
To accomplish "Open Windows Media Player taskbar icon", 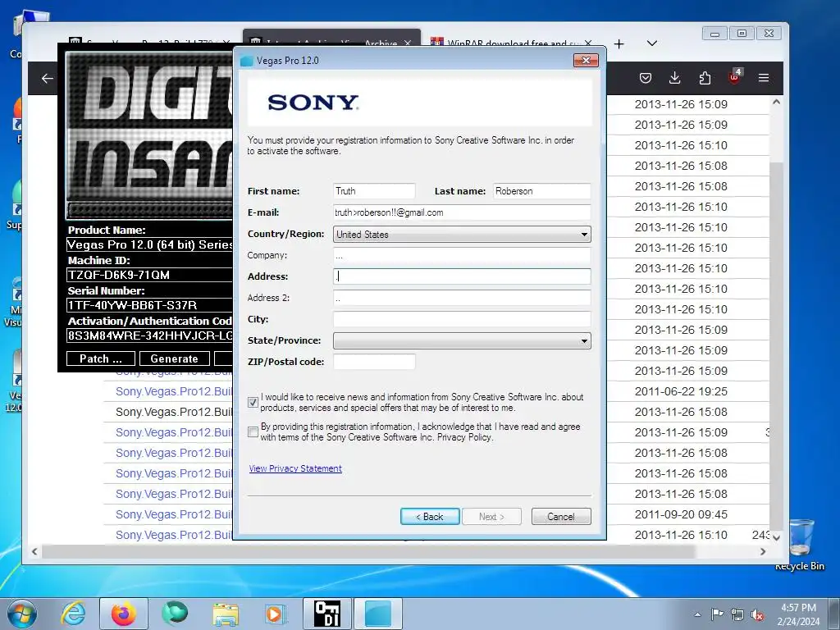I will click(x=276, y=614).
